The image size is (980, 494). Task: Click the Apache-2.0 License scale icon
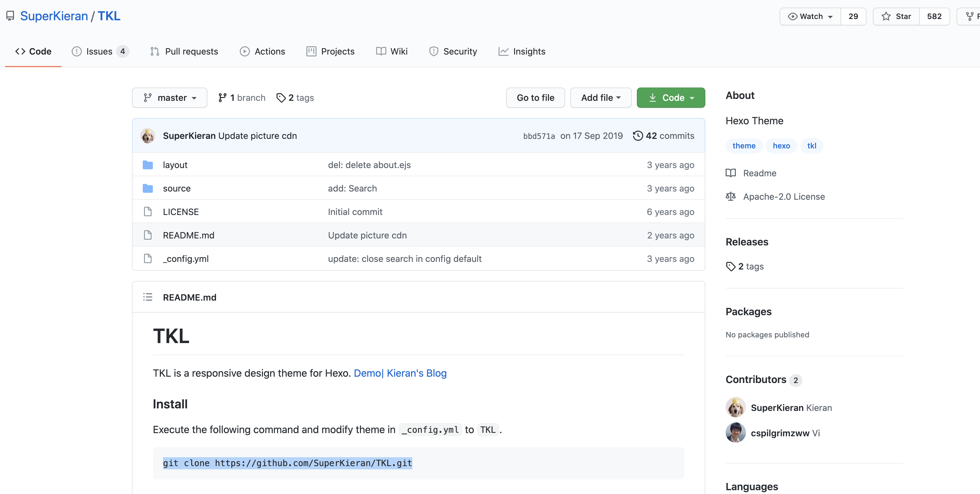(x=730, y=197)
